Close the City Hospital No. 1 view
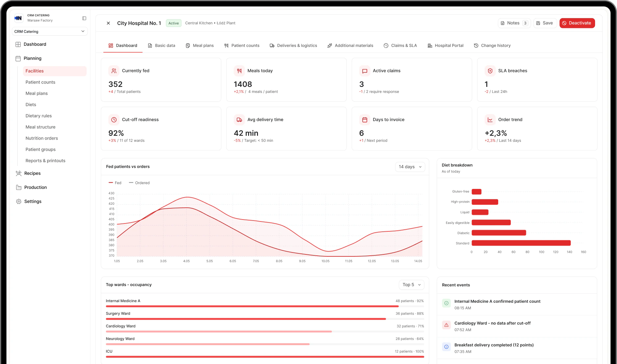 pyautogui.click(x=108, y=23)
